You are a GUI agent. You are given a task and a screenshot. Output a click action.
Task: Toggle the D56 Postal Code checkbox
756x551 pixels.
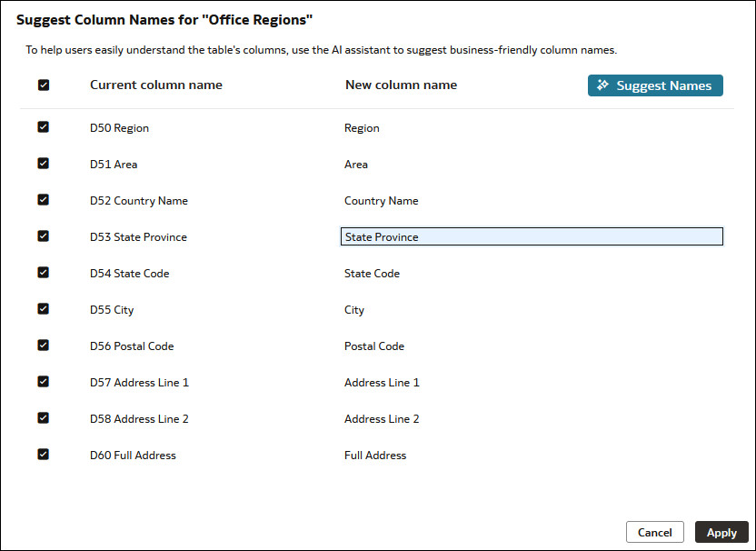[x=43, y=346]
